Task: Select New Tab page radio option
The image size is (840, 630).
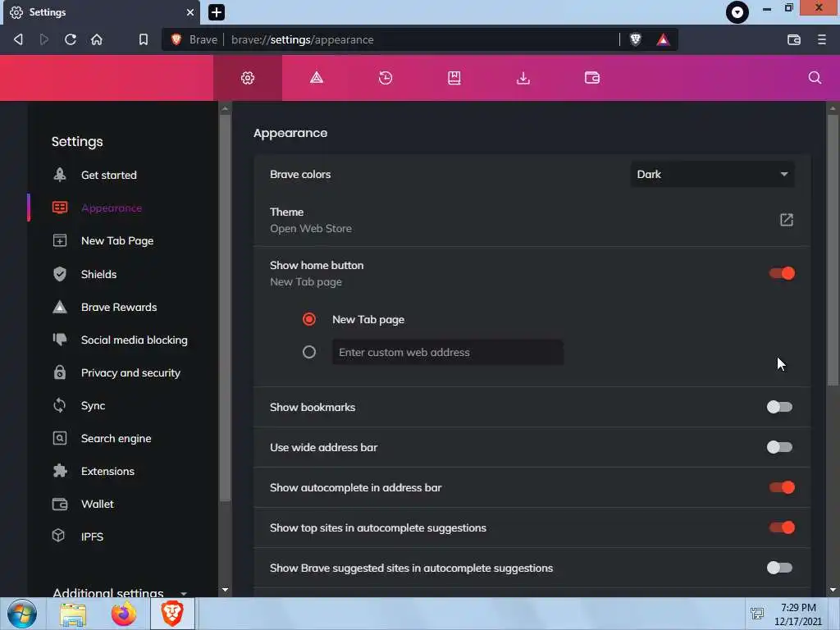Action: 309,320
